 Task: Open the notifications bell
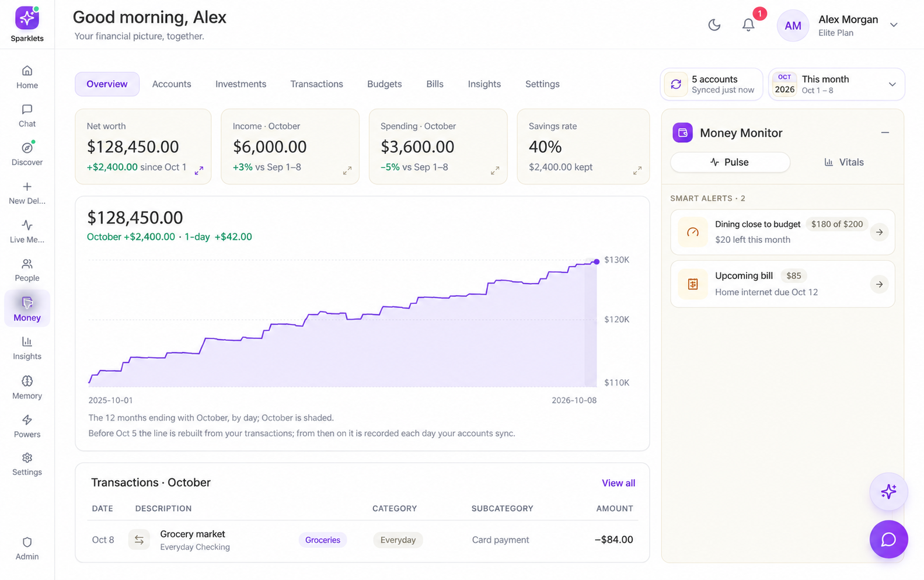click(x=748, y=25)
